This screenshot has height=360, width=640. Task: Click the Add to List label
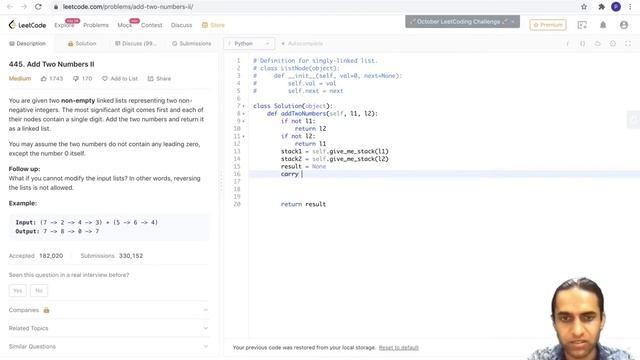pyautogui.click(x=124, y=78)
